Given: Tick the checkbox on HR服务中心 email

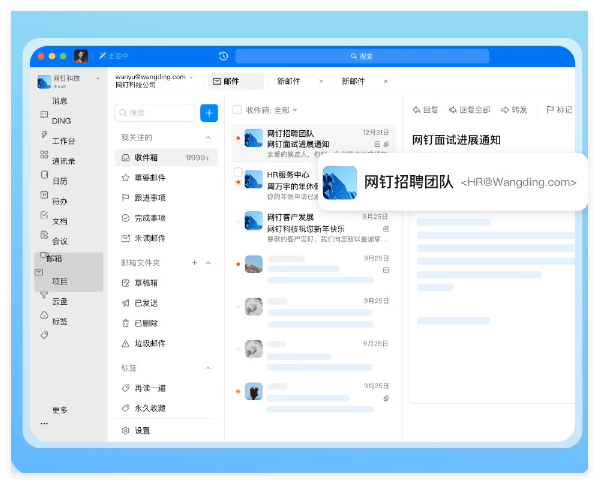Looking at the screenshot, I should click(238, 172).
